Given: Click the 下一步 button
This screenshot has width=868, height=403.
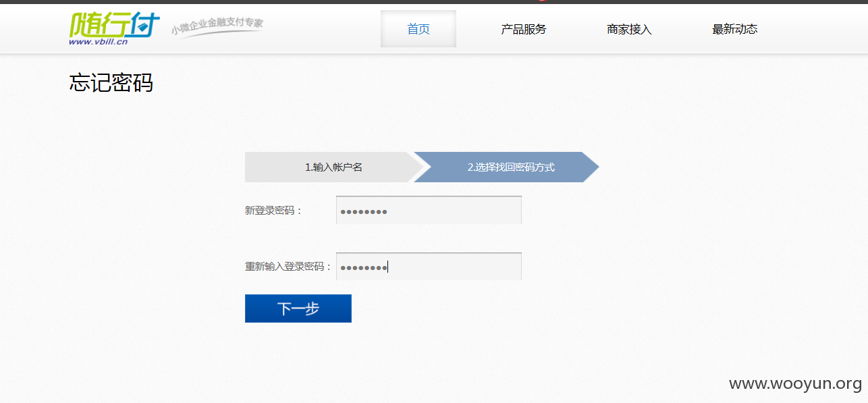Looking at the screenshot, I should coord(298,308).
